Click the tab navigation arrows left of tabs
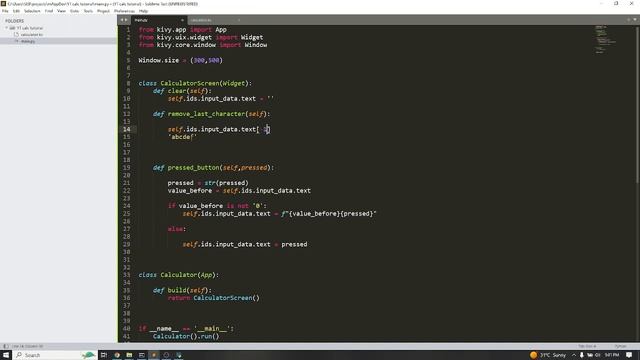 pyautogui.click(x=124, y=20)
